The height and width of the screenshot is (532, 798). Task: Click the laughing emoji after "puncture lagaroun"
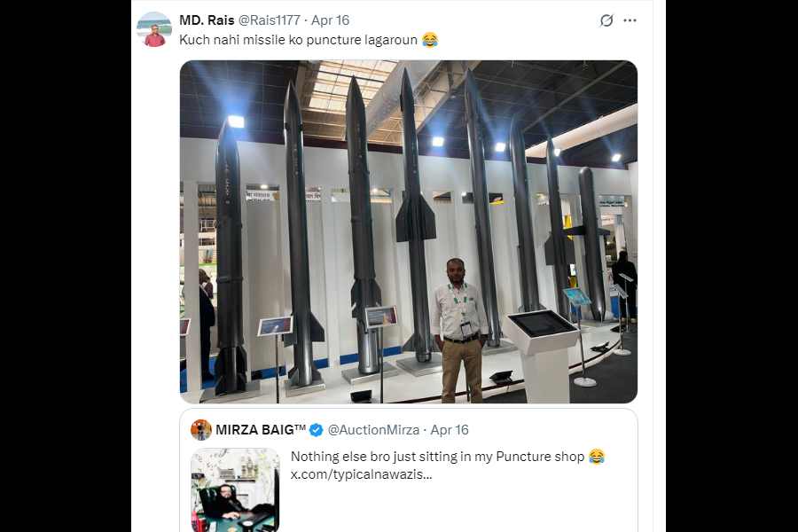pyautogui.click(x=430, y=40)
